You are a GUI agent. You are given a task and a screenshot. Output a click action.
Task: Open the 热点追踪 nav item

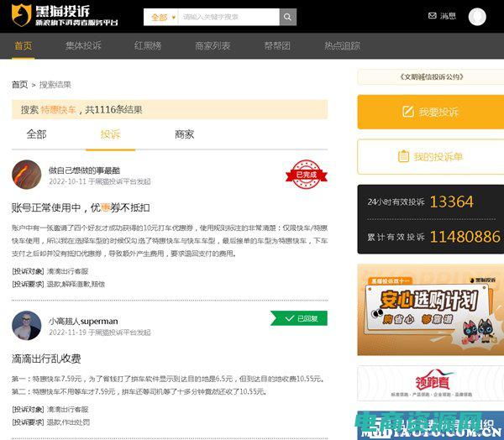(343, 45)
